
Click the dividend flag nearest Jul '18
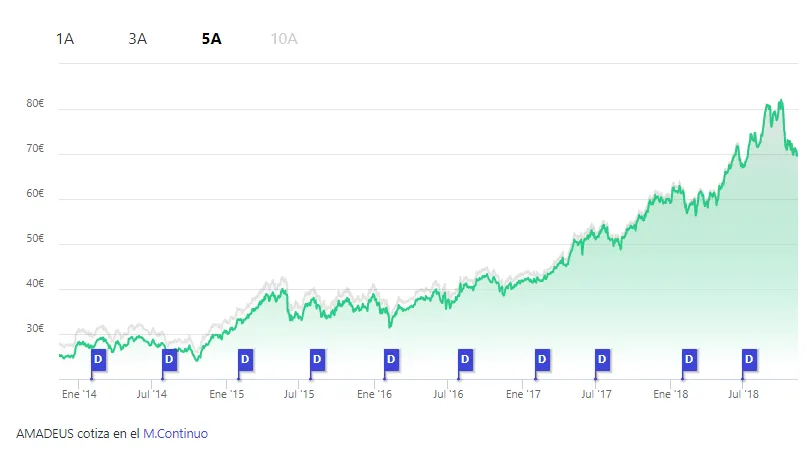pyautogui.click(x=749, y=358)
